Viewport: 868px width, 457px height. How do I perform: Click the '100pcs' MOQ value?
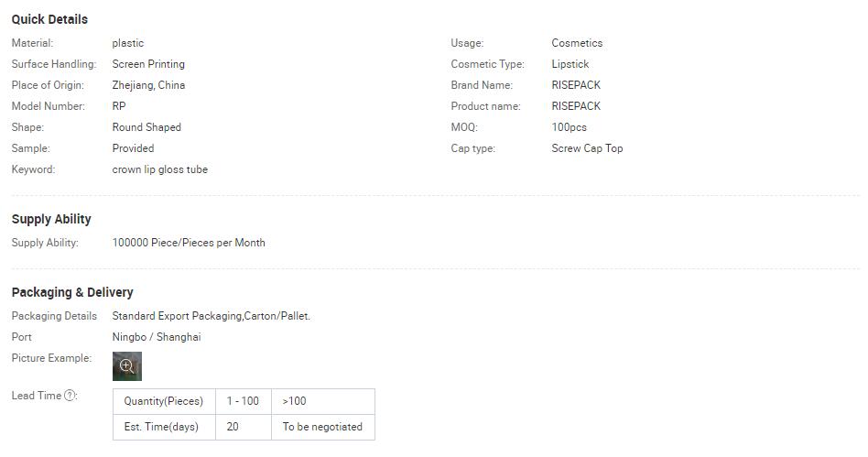(x=570, y=127)
